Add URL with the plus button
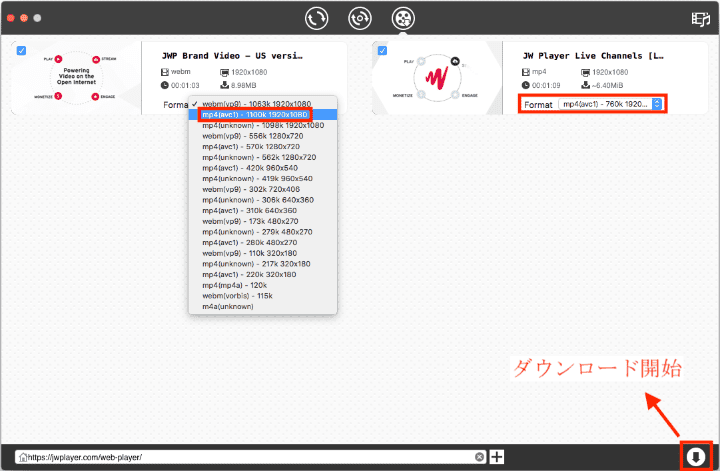The width and height of the screenshot is (720, 471). (x=496, y=457)
